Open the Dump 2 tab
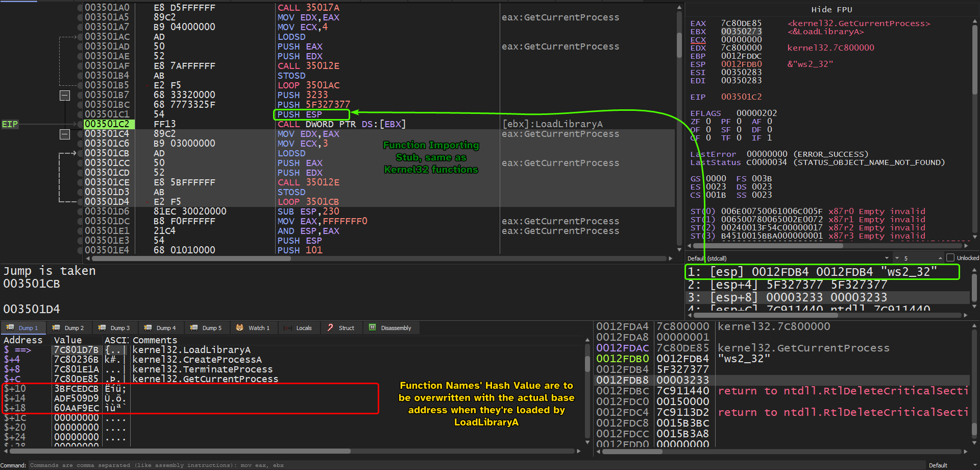980x470 pixels. point(68,328)
